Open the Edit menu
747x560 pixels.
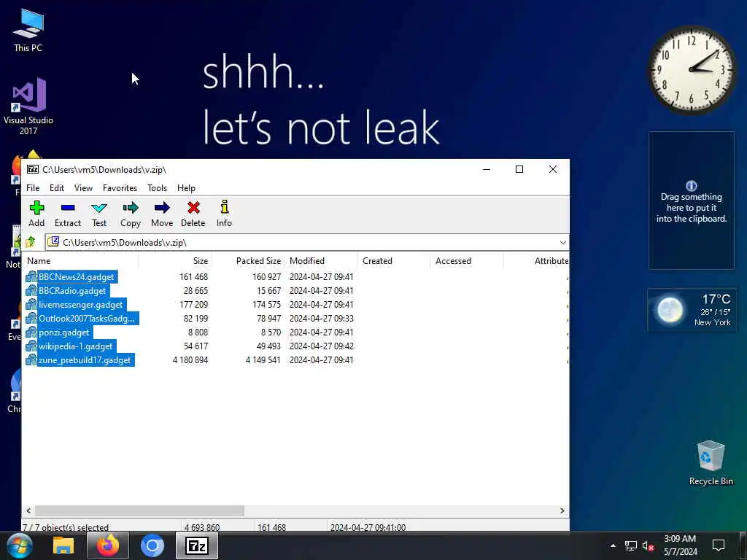[57, 188]
